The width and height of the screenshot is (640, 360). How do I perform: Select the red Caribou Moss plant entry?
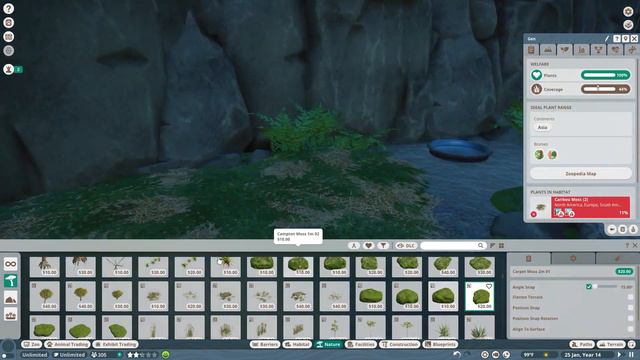point(590,207)
